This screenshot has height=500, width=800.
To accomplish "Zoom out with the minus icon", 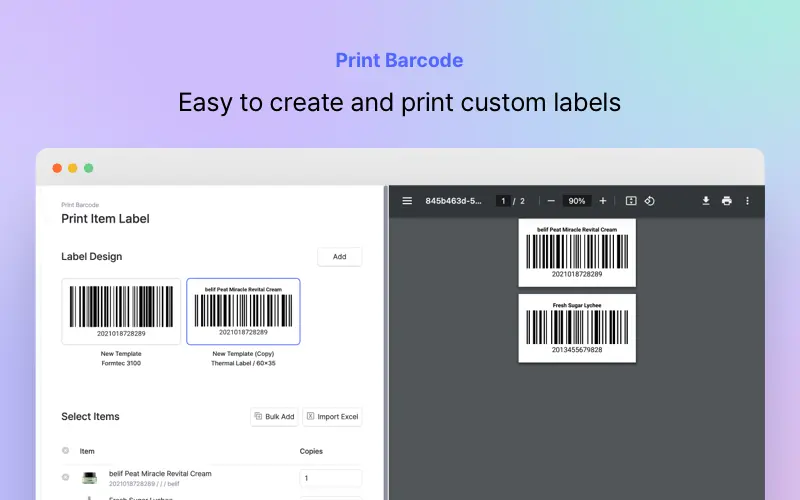I will (551, 201).
